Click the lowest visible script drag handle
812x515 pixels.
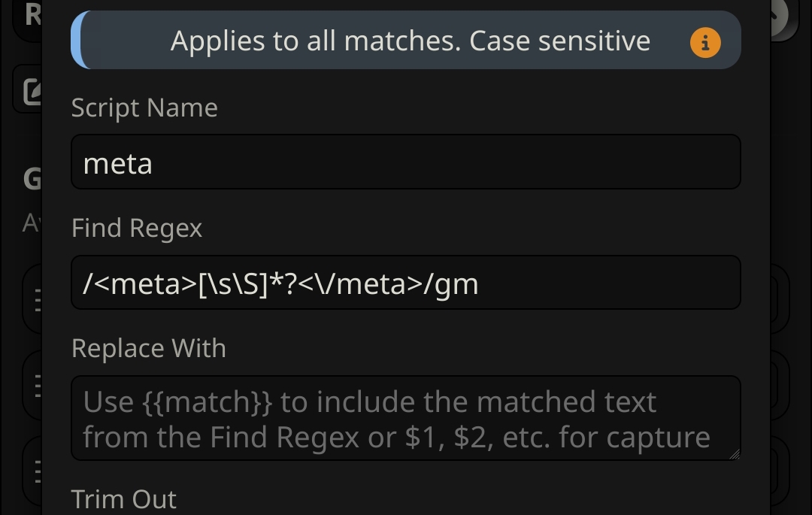[x=38, y=471]
